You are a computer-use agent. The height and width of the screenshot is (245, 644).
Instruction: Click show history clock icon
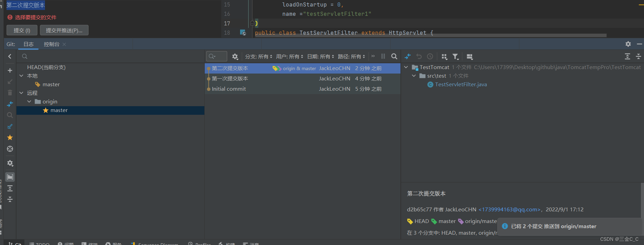pyautogui.click(x=430, y=56)
